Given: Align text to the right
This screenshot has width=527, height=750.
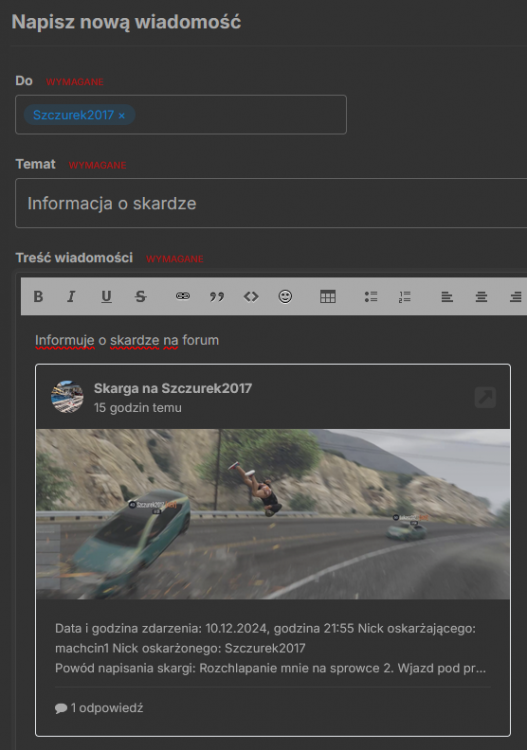Looking at the screenshot, I should point(516,297).
